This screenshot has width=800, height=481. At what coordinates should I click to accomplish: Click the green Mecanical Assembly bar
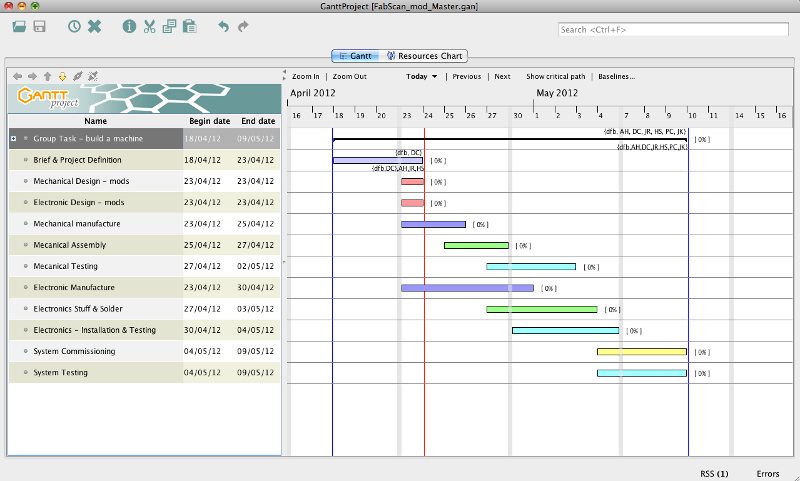tap(476, 245)
